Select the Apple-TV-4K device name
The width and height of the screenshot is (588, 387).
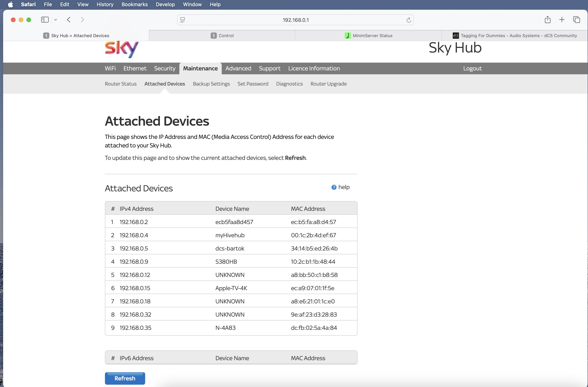coord(231,288)
